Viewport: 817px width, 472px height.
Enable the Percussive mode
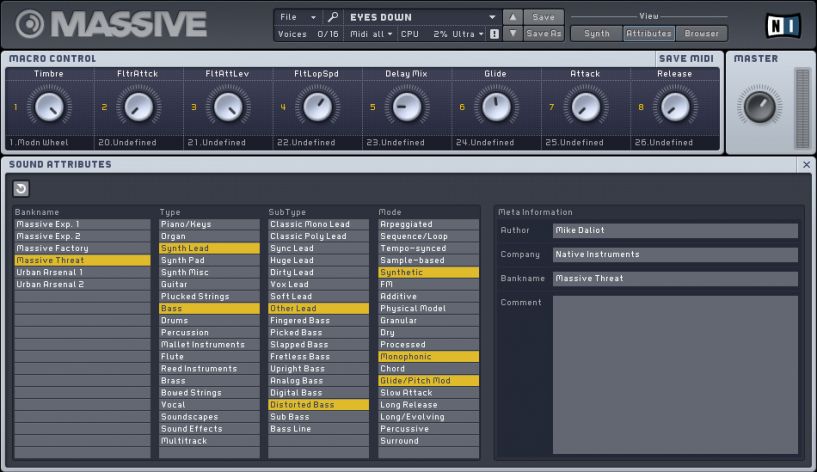coord(429,429)
